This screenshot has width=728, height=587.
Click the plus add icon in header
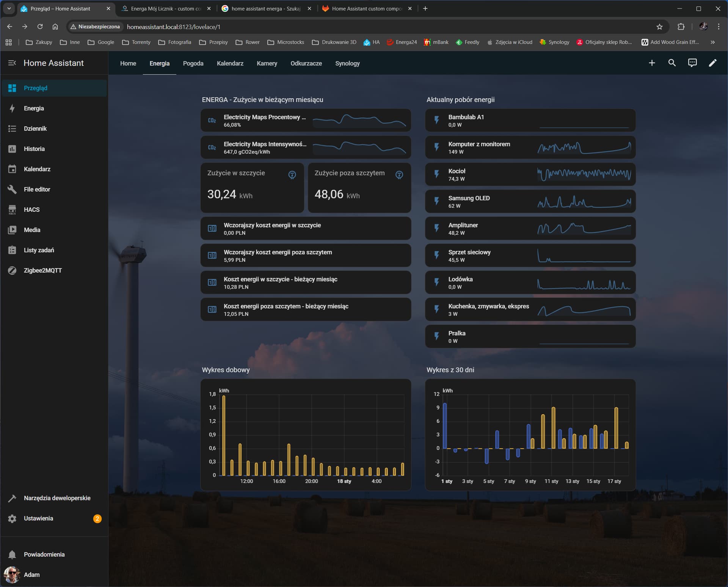tap(652, 63)
